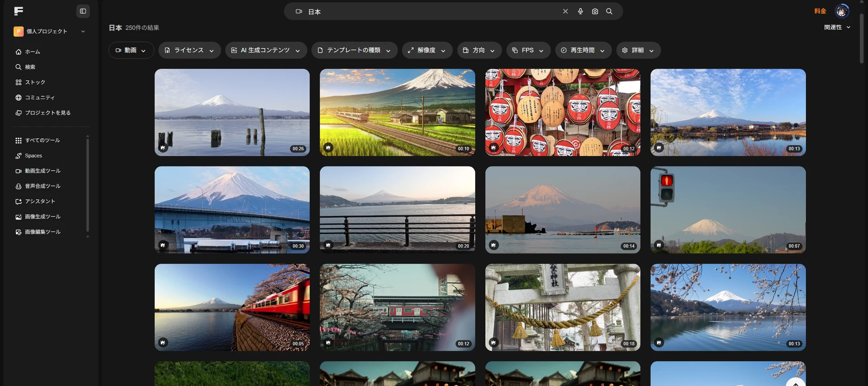Expand 個人プロジェクト project selector
868x386 pixels.
pyautogui.click(x=50, y=31)
